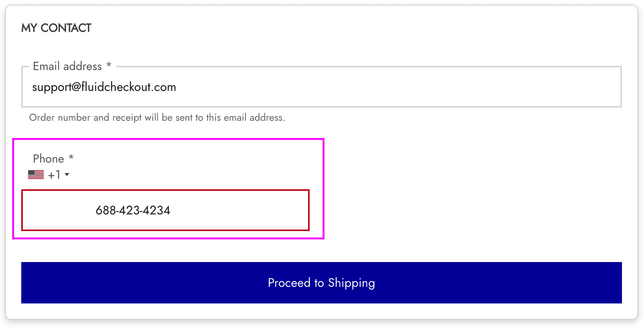Click blank area right of MY CONTACT heading
This screenshot has height=329, width=644.
point(348,28)
